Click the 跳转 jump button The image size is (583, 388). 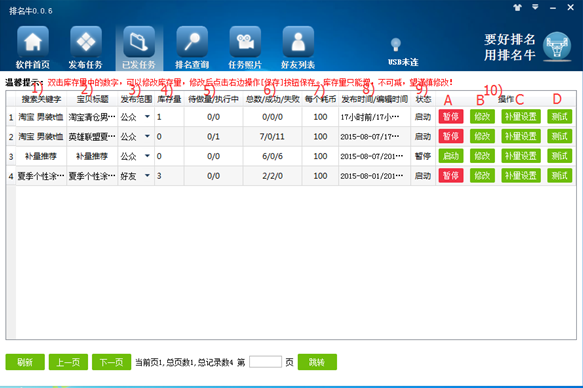click(317, 362)
